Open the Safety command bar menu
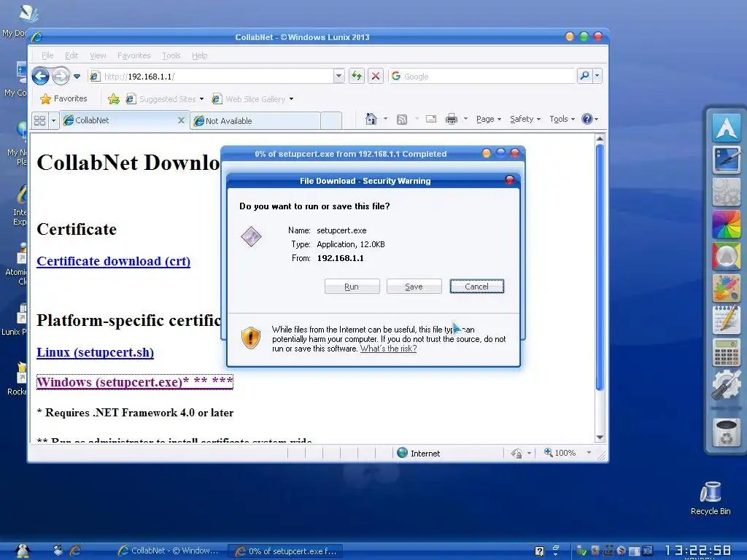The image size is (747, 560). click(x=525, y=119)
